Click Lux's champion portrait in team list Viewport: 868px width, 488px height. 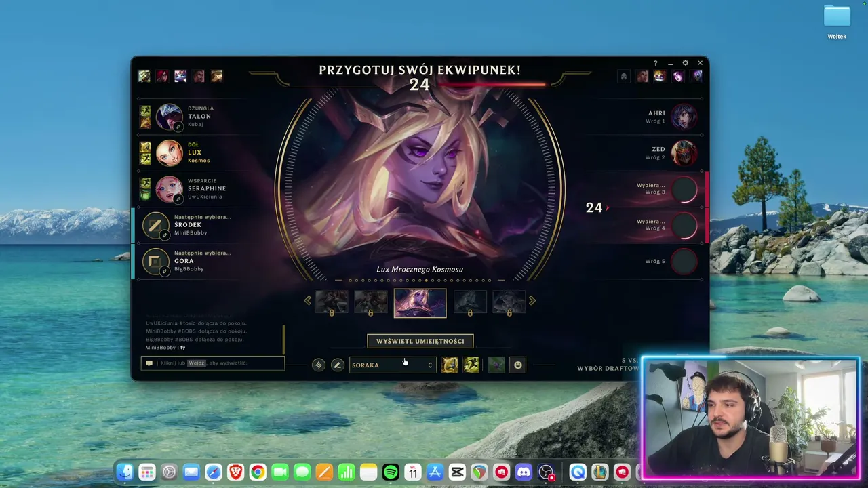[x=169, y=152]
